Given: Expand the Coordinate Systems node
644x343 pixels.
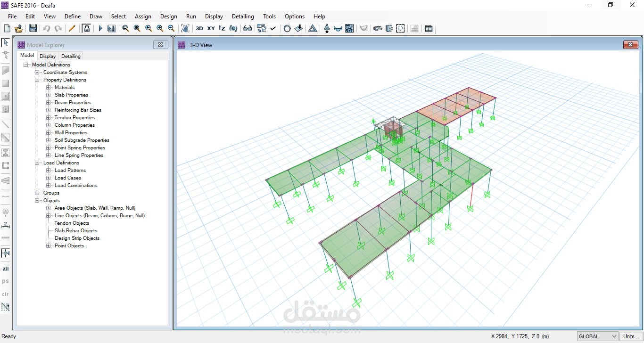Looking at the screenshot, I should point(37,72).
